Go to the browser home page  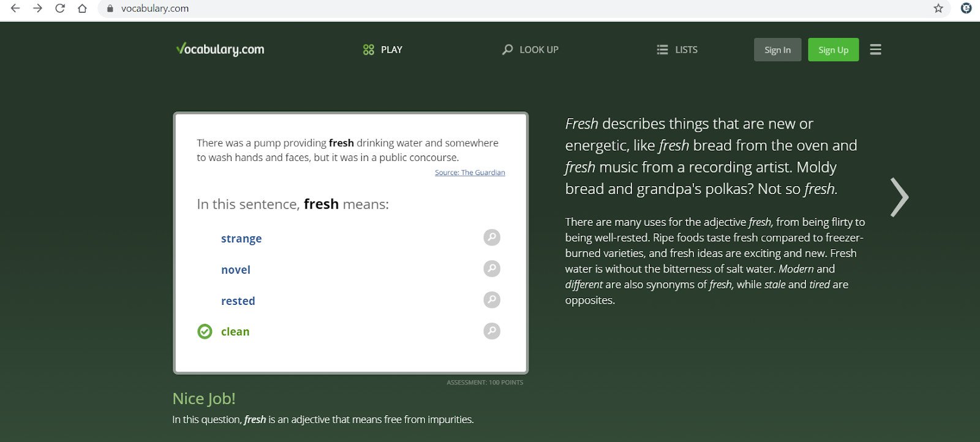pos(82,9)
